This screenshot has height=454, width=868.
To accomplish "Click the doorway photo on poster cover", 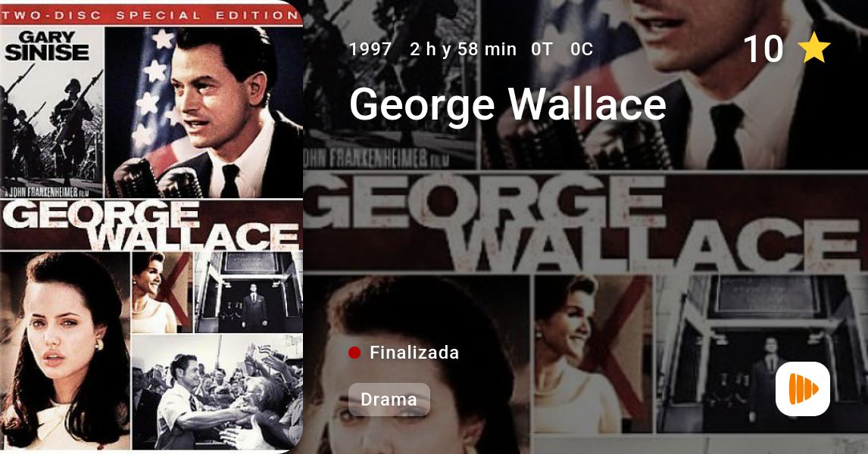I will tap(248, 292).
